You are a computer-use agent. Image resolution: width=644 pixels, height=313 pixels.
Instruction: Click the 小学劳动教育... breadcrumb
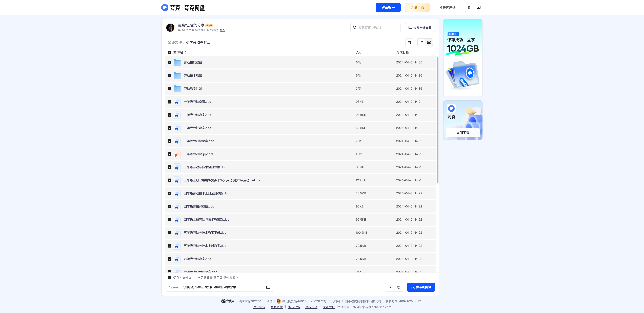198,42
